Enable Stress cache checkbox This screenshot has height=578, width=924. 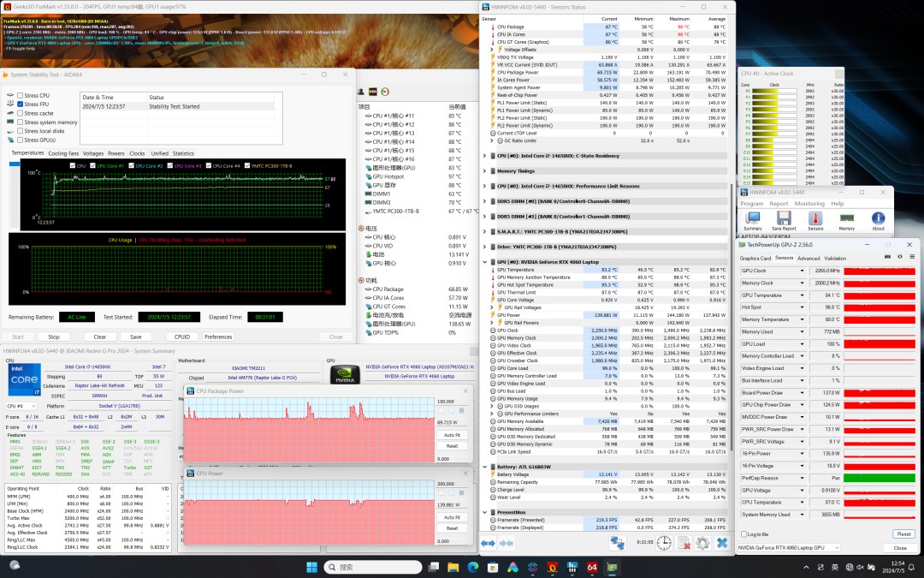(x=20, y=113)
